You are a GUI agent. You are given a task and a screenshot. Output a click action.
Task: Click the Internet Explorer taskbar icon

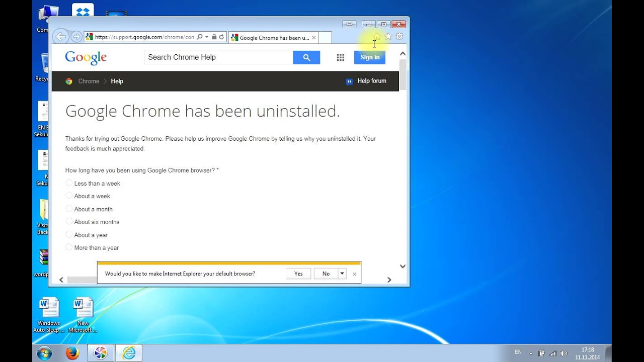(x=129, y=353)
